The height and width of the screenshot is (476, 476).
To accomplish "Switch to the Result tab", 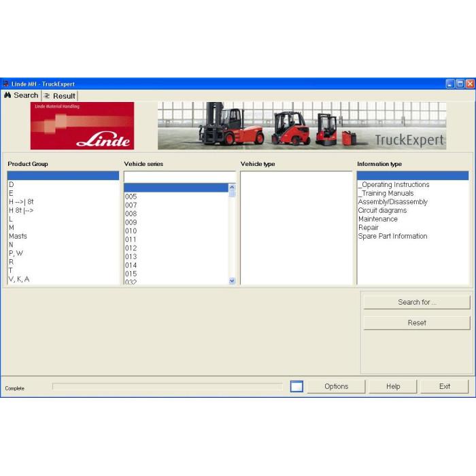I will tap(60, 96).
